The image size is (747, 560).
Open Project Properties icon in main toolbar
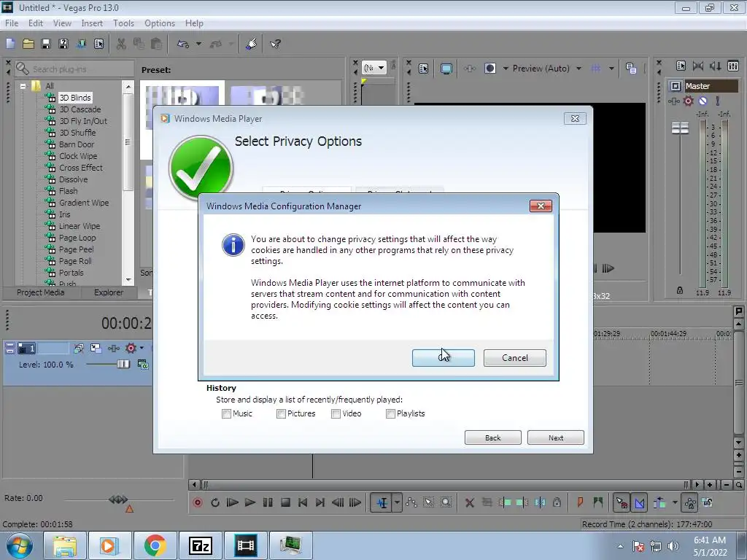pyautogui.click(x=98, y=44)
